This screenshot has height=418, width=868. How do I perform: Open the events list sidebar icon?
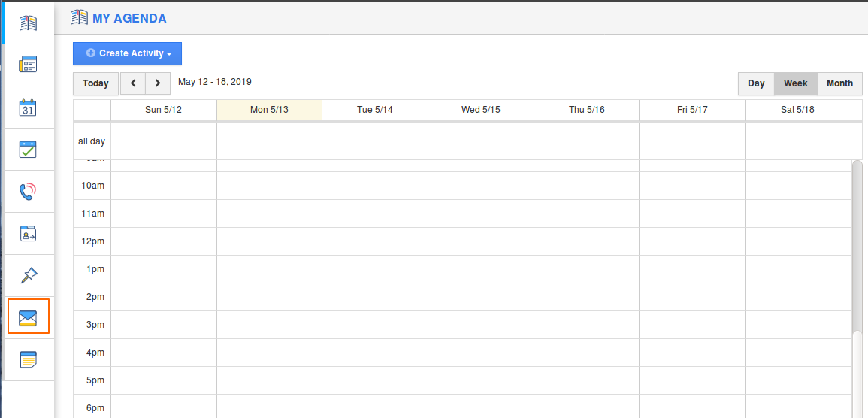28,65
